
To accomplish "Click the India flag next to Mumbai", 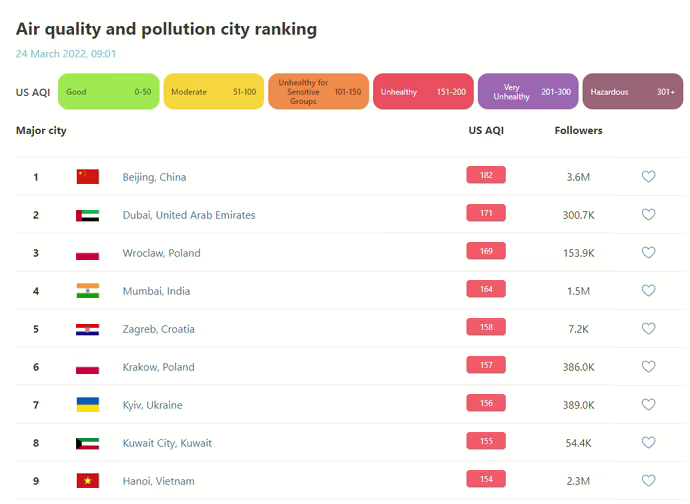I will pos(88,291).
